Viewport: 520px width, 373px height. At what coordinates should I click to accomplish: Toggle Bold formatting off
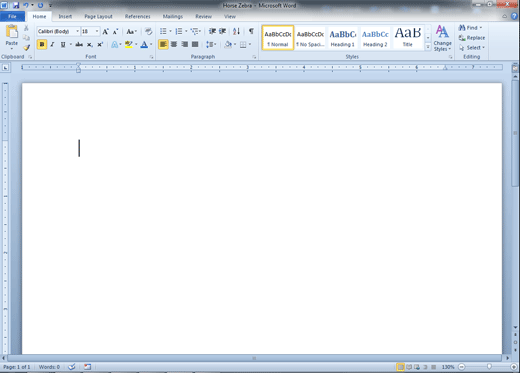42,44
